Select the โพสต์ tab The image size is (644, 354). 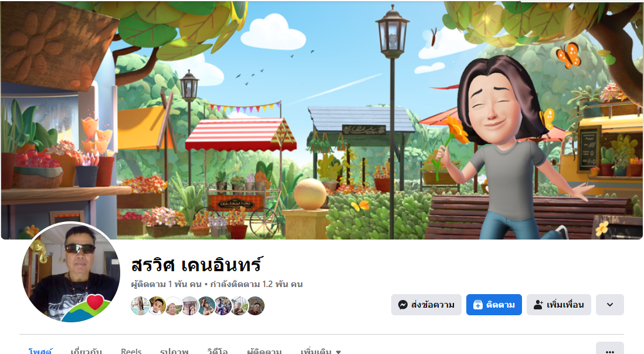(x=40, y=351)
